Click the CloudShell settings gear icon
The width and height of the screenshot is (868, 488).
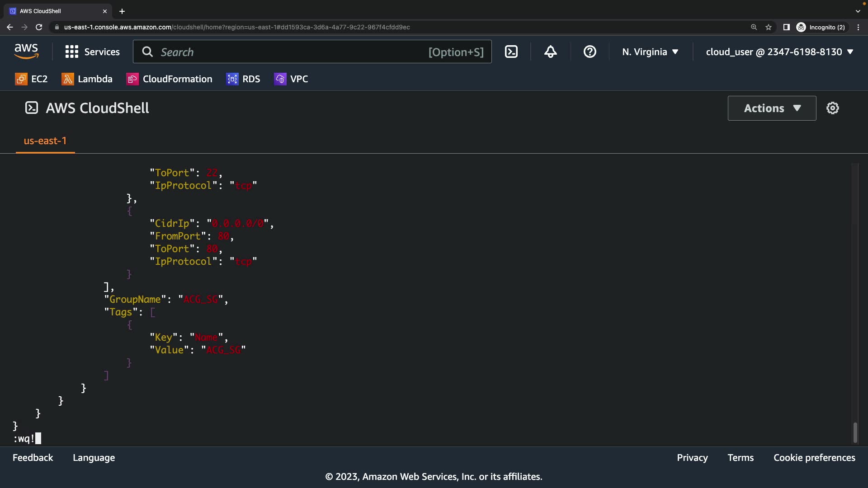(832, 108)
